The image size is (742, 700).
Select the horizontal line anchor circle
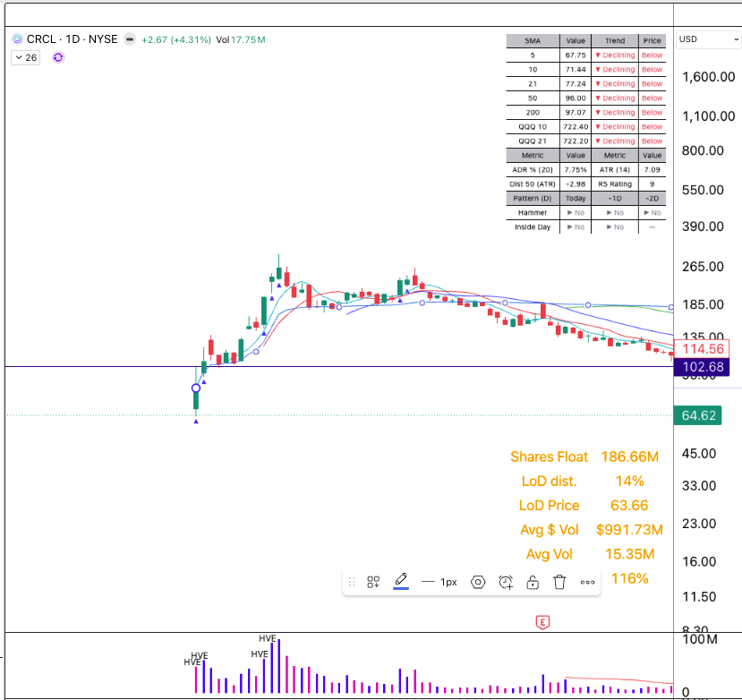(x=196, y=388)
